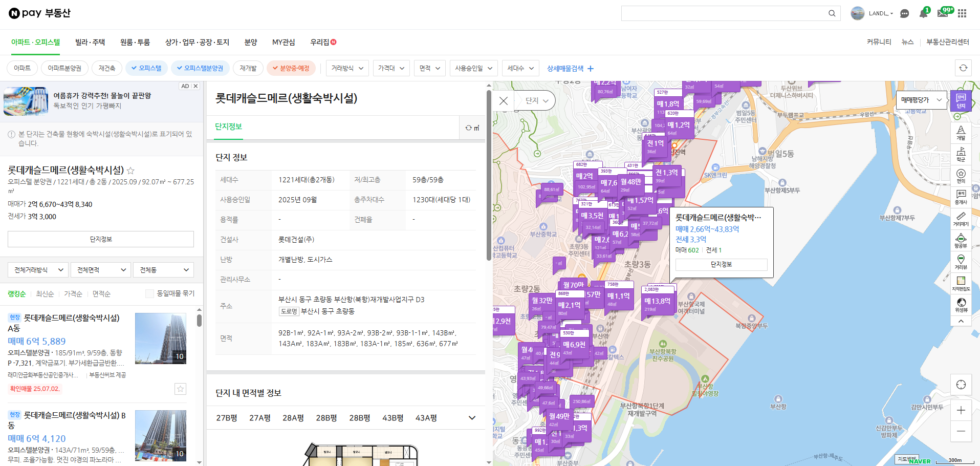
Task: Click the search magnifier icon in header
Action: pos(832,13)
